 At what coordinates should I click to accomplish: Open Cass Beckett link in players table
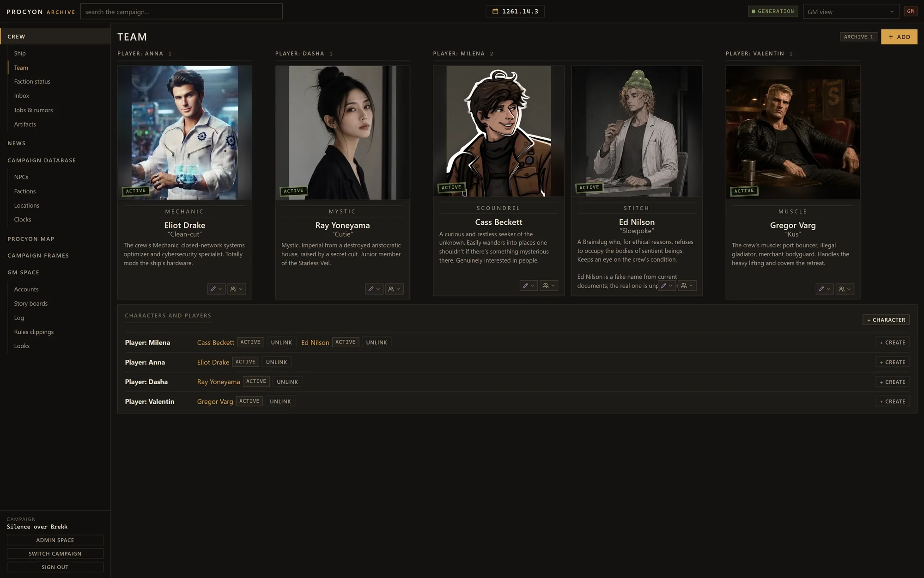pyautogui.click(x=215, y=343)
